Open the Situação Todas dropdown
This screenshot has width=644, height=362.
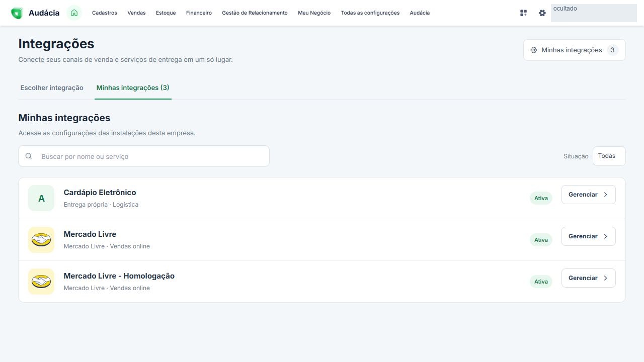(x=609, y=156)
